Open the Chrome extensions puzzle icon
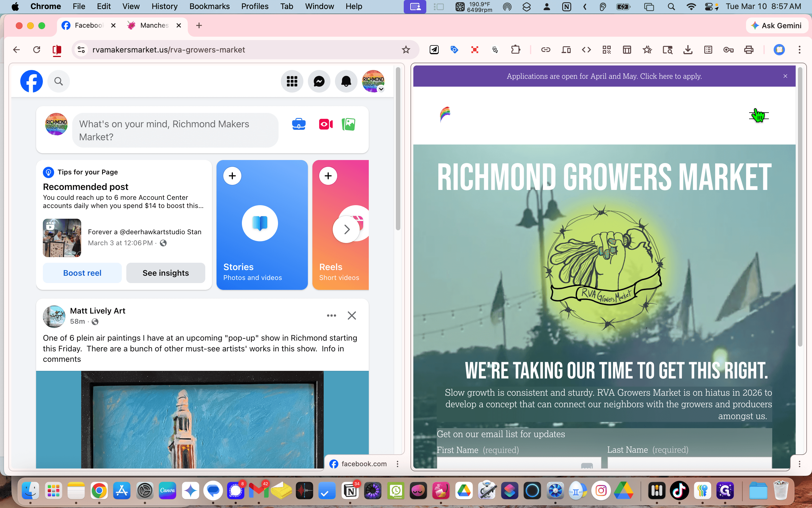This screenshot has width=812, height=508. click(515, 50)
